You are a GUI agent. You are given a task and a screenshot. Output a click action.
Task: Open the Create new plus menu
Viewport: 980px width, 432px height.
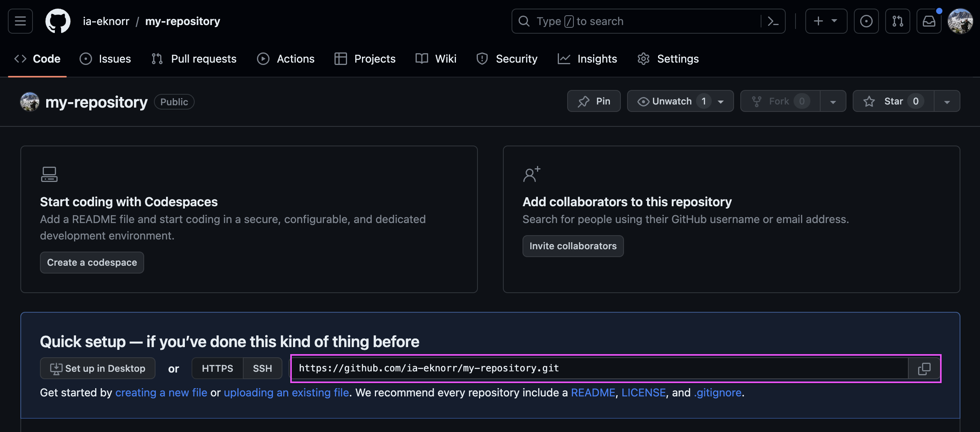point(826,21)
